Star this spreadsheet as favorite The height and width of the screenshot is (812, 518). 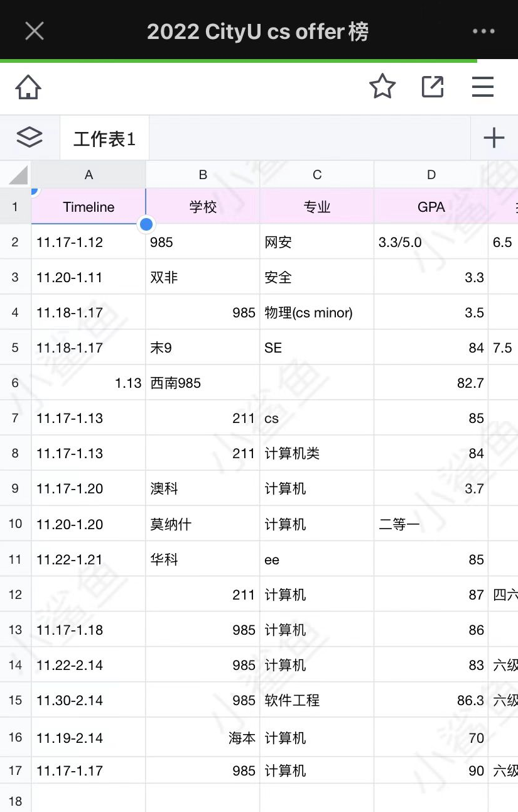tap(382, 87)
